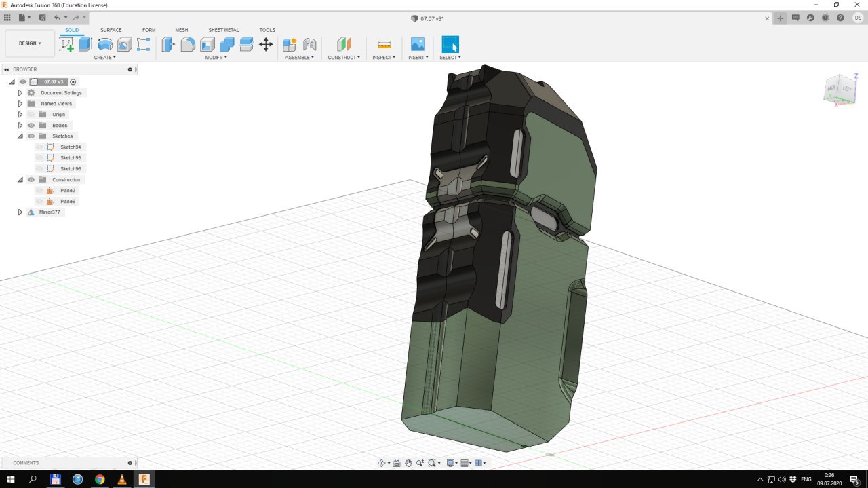This screenshot has width=868, height=488.
Task: Expand the Mirror377 node
Action: click(x=20, y=212)
